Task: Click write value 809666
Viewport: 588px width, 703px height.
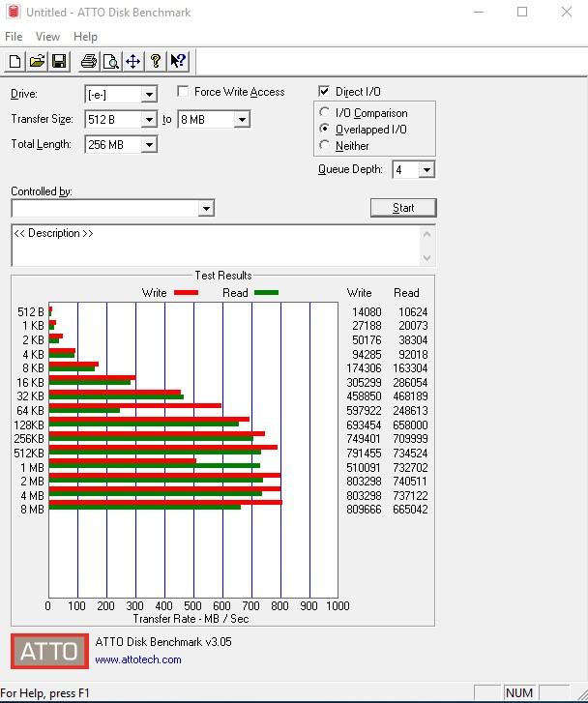Action: 364,510
